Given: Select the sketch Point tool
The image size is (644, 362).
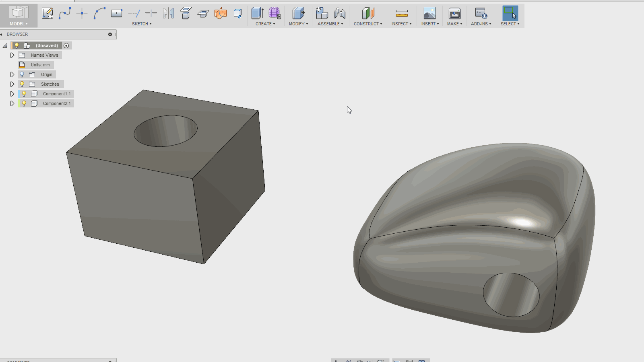Looking at the screenshot, I should point(82,13).
